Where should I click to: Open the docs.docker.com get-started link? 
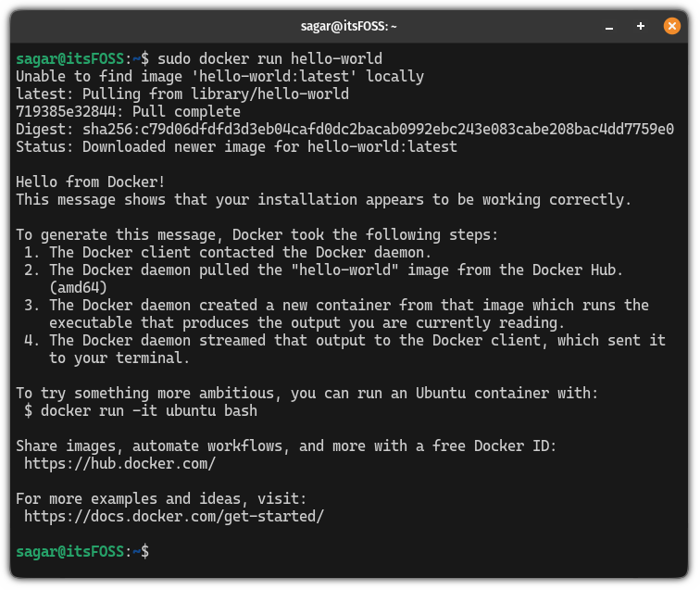(174, 516)
